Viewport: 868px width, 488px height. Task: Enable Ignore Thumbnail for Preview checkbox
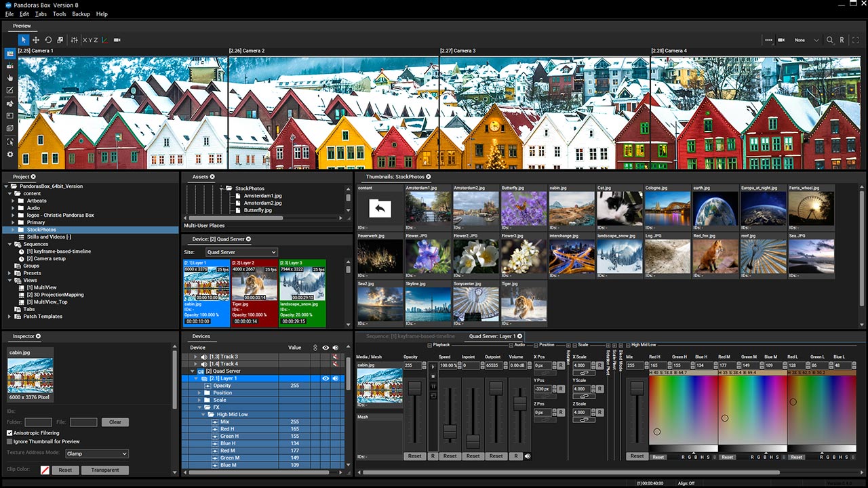click(10, 441)
